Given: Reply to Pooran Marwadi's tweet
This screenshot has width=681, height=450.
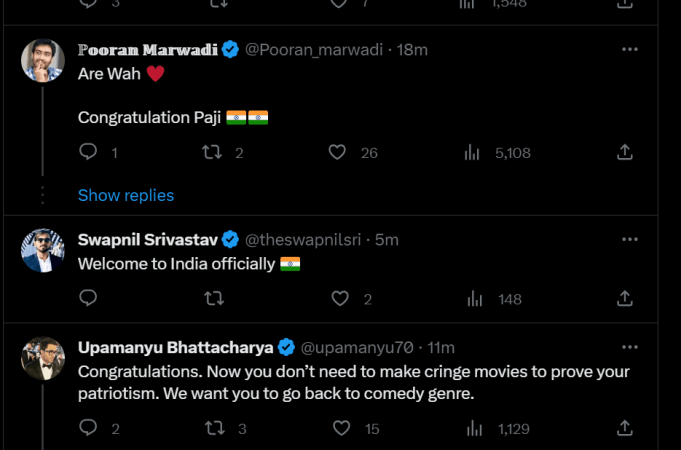Looking at the screenshot, I should pos(88,153).
